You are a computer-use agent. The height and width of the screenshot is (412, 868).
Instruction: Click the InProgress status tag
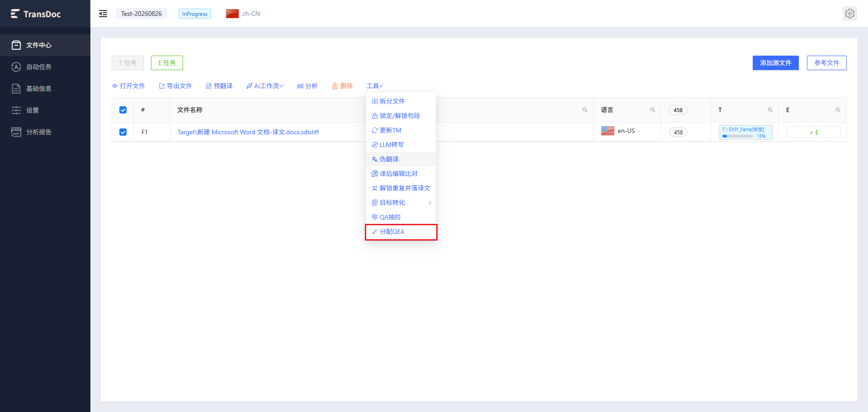tap(195, 14)
